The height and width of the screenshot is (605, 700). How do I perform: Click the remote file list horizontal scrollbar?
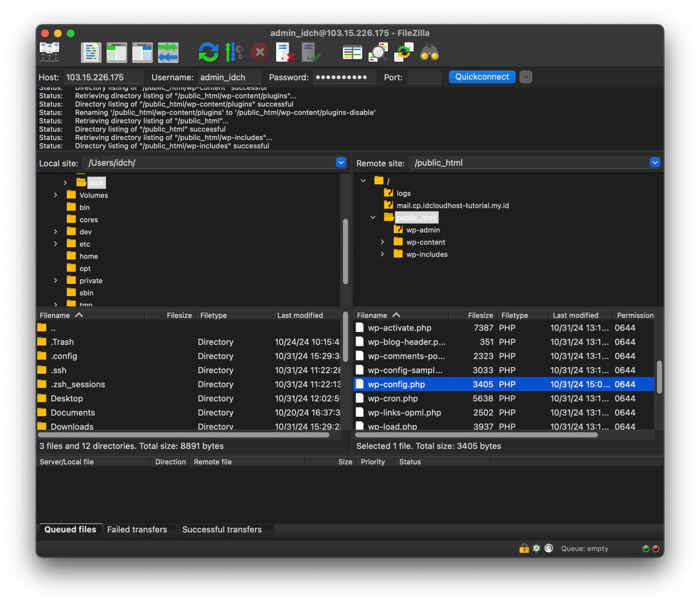[476, 435]
